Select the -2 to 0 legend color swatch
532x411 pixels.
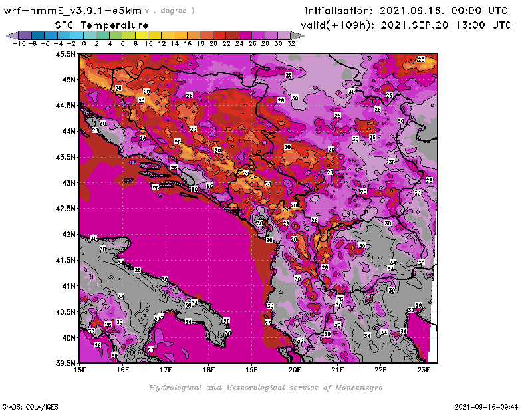pos(76,35)
